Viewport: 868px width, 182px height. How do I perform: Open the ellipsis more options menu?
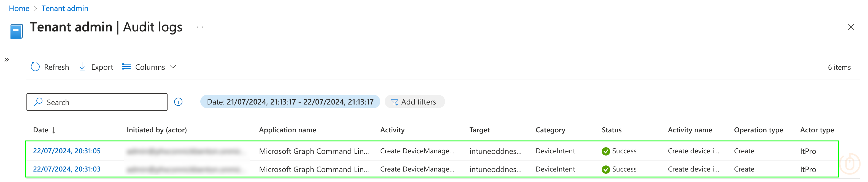coord(200,27)
